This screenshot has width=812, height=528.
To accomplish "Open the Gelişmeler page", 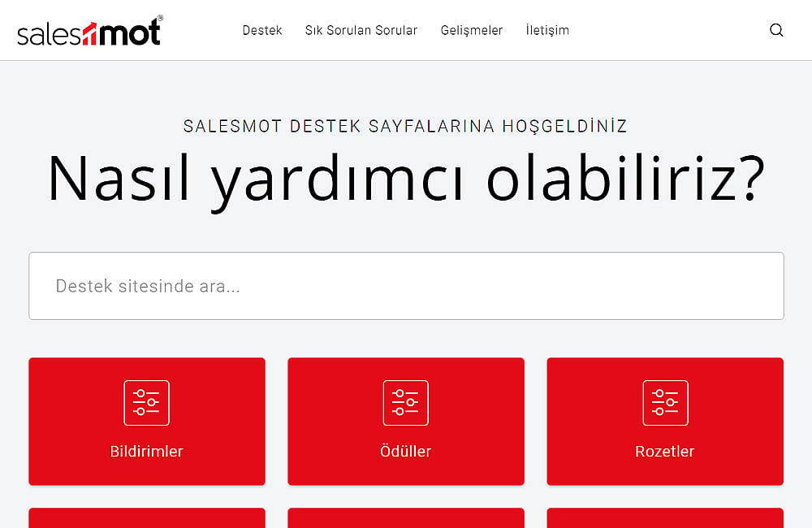I will tap(471, 31).
